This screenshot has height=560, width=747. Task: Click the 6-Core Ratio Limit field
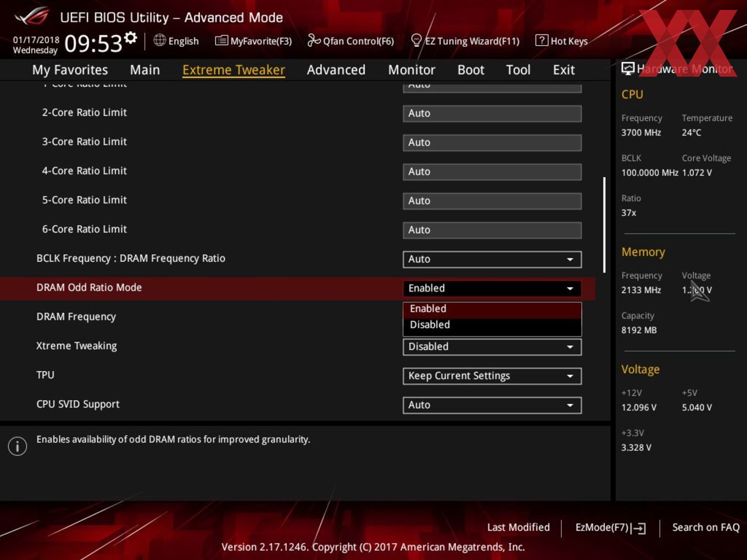[492, 230]
